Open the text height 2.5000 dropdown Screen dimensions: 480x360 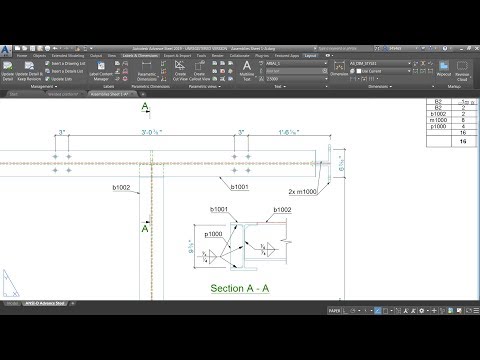326,79
